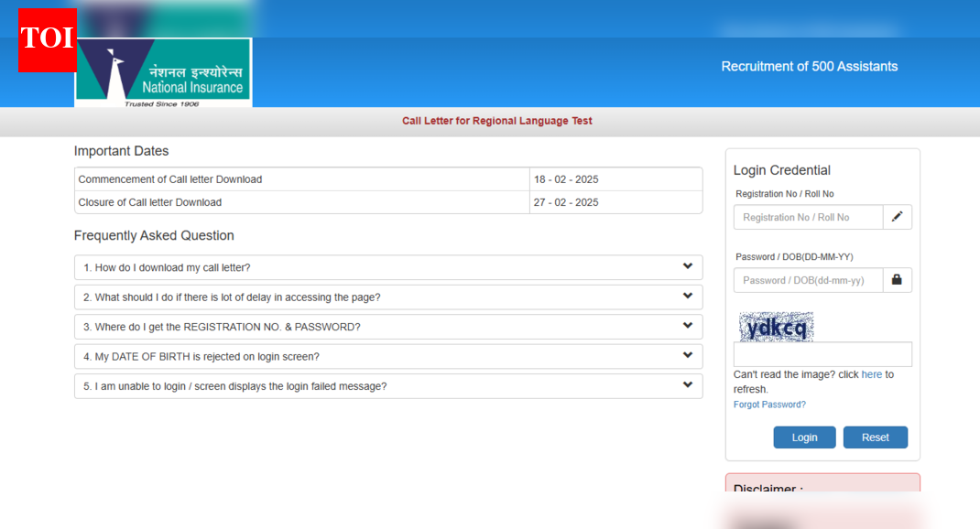Viewport: 980px width, 529px height.
Task: Focus the Registration No / Roll No input
Action: click(808, 217)
